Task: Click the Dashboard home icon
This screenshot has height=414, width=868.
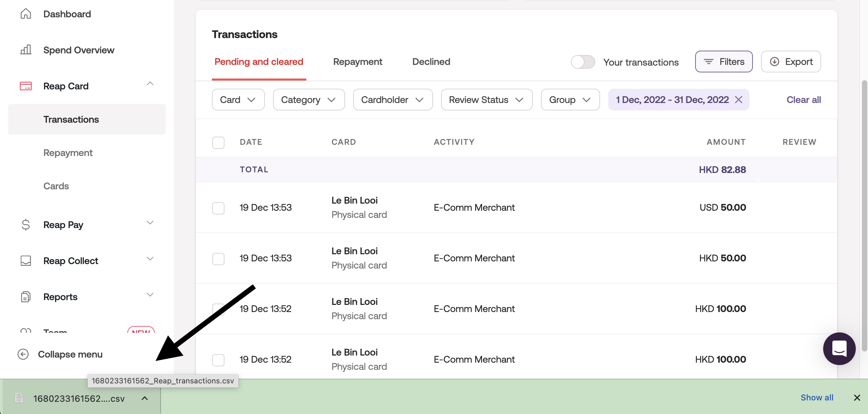Action: (x=26, y=14)
